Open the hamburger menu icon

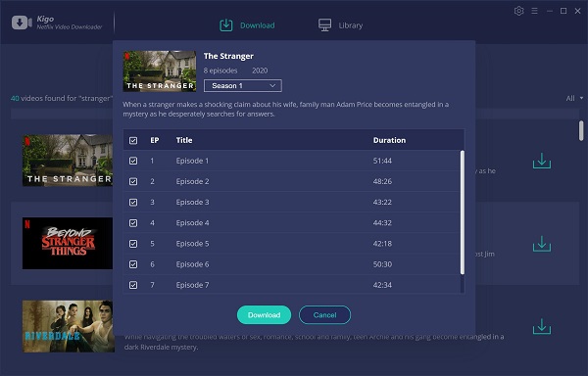click(x=534, y=11)
